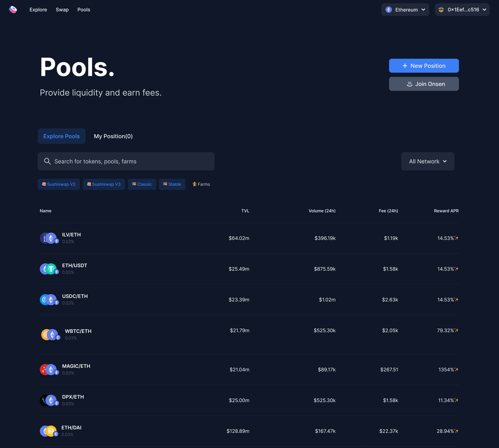Open the ETH/USDT pool name

coord(75,266)
